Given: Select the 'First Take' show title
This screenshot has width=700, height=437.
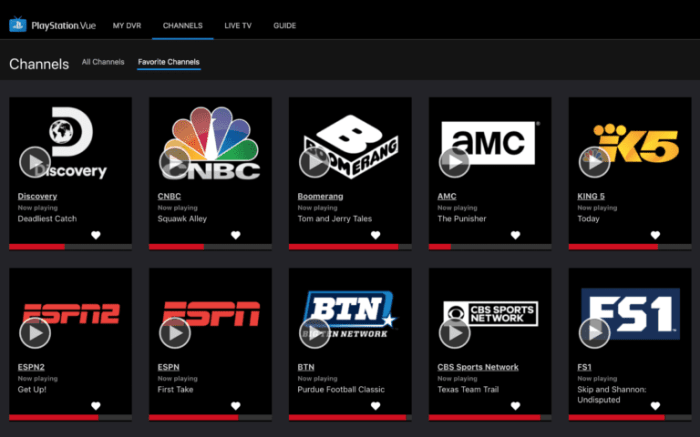Looking at the screenshot, I should [x=175, y=389].
